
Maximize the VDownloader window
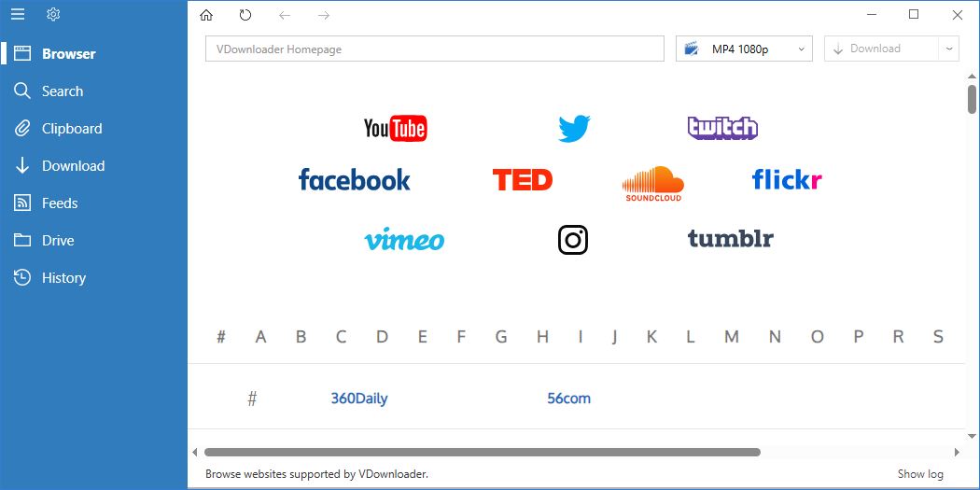[x=914, y=14]
